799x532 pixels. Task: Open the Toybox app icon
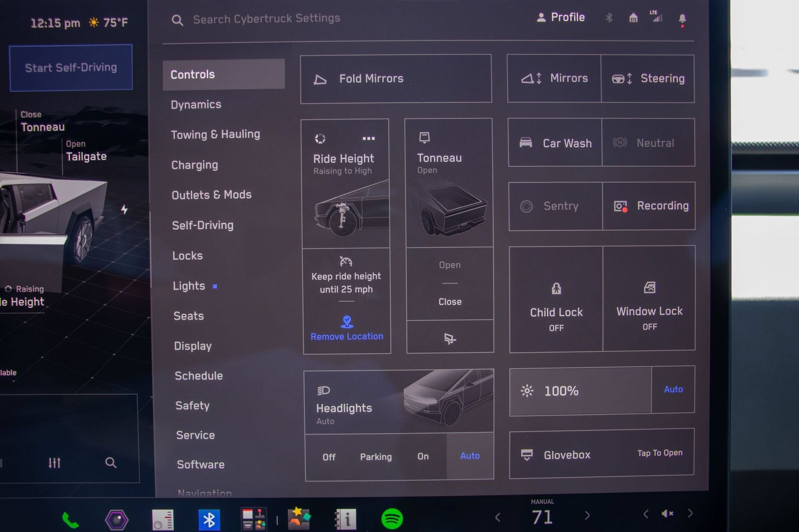click(299, 519)
